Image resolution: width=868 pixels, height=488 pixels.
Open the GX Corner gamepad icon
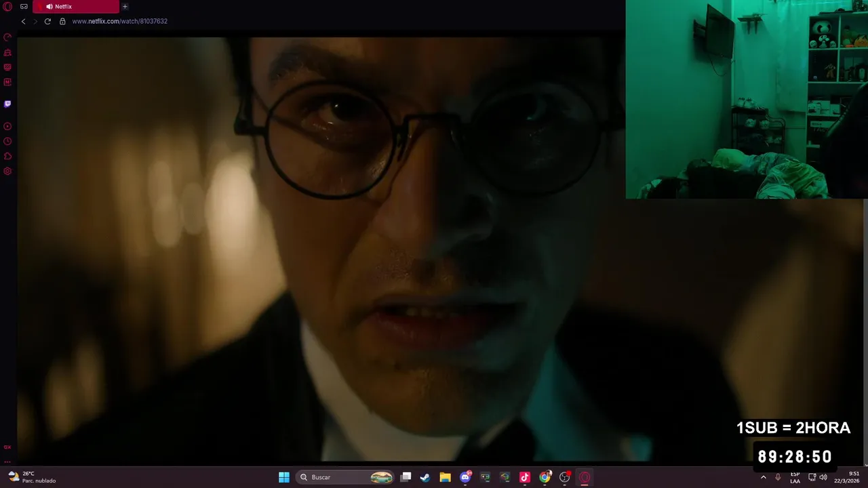coord(24,7)
